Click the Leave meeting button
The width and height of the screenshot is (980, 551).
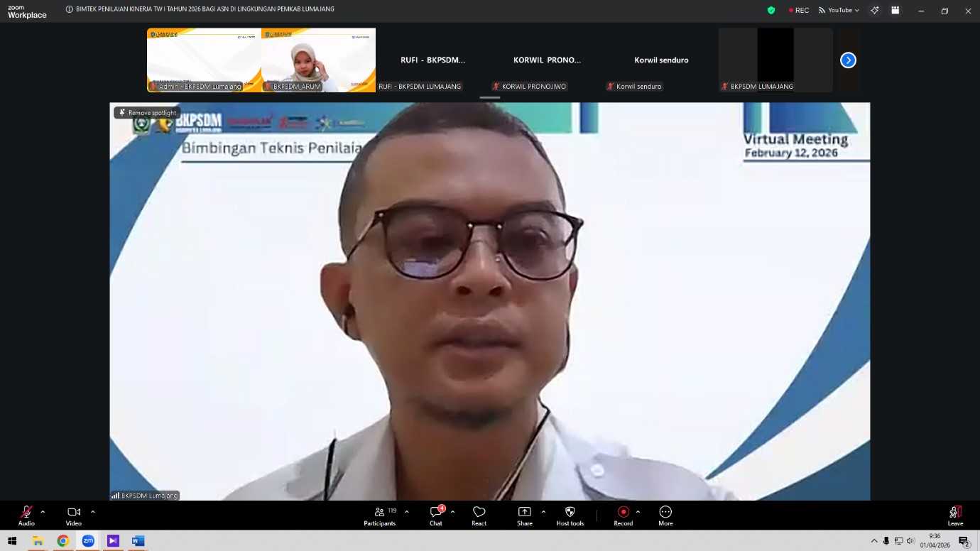pyautogui.click(x=955, y=515)
